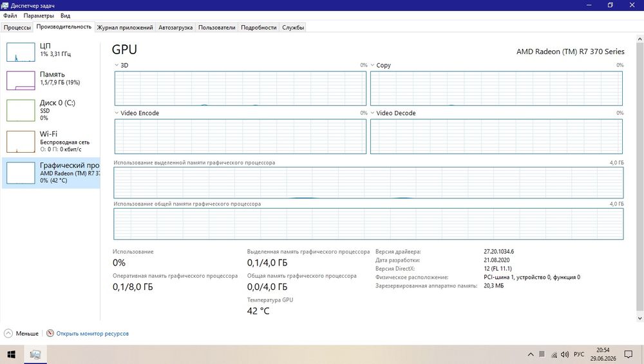644x364 pixels.
Task: Select the Wi-Fi performance entry
Action: 52,141
